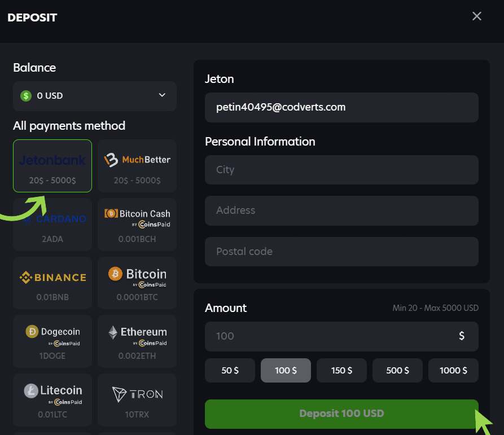This screenshot has width=504, height=435.
Task: Select Cardano payment option
Action: click(52, 225)
